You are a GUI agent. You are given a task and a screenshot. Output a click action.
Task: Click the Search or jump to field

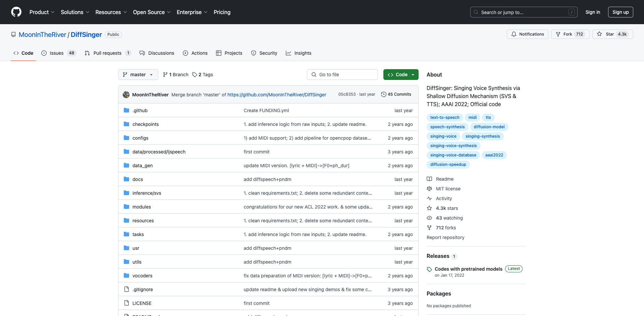point(524,12)
